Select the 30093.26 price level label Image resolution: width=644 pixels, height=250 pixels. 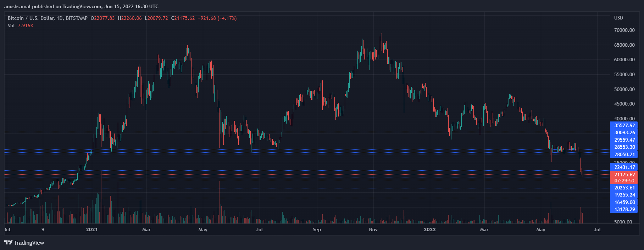tap(624, 132)
